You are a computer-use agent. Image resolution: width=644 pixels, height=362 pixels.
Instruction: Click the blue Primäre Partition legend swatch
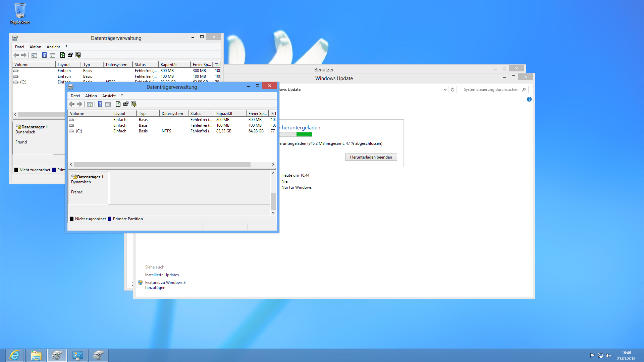[110, 219]
